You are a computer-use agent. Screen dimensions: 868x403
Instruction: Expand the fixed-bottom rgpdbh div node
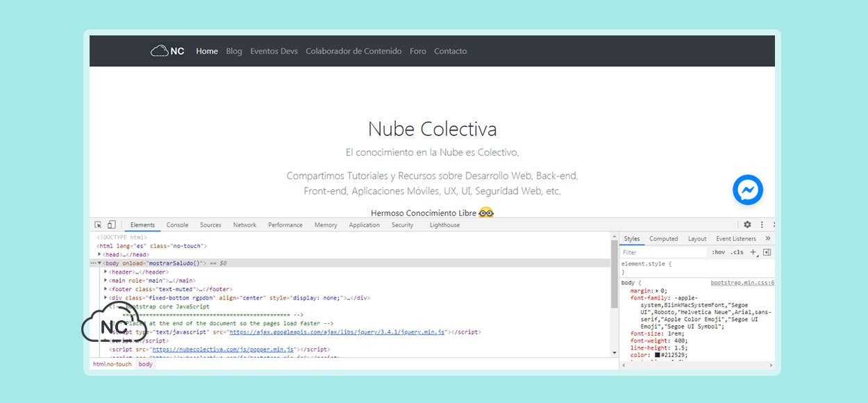106,298
